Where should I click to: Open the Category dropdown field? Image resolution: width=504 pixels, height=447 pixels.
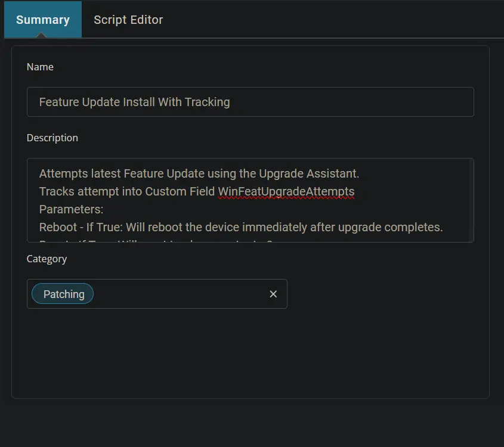click(x=157, y=294)
